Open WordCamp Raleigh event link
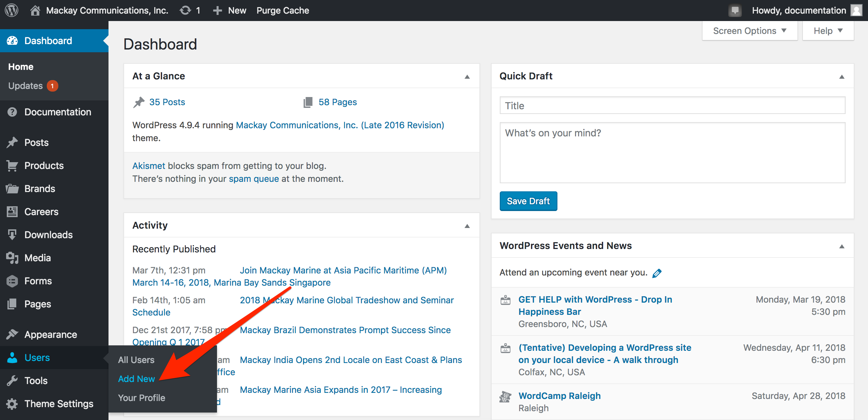The image size is (868, 420). pos(559,396)
